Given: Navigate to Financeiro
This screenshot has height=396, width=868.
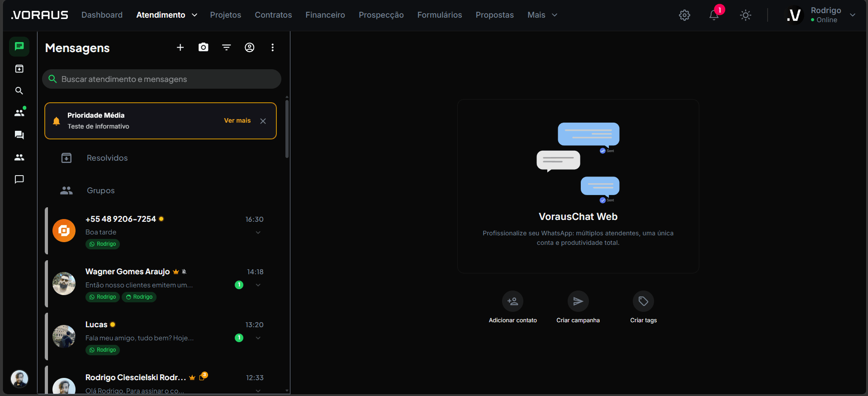Looking at the screenshot, I should coord(325,15).
